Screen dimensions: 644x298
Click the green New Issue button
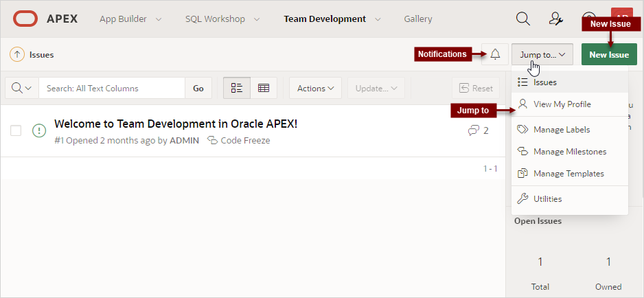tap(609, 54)
